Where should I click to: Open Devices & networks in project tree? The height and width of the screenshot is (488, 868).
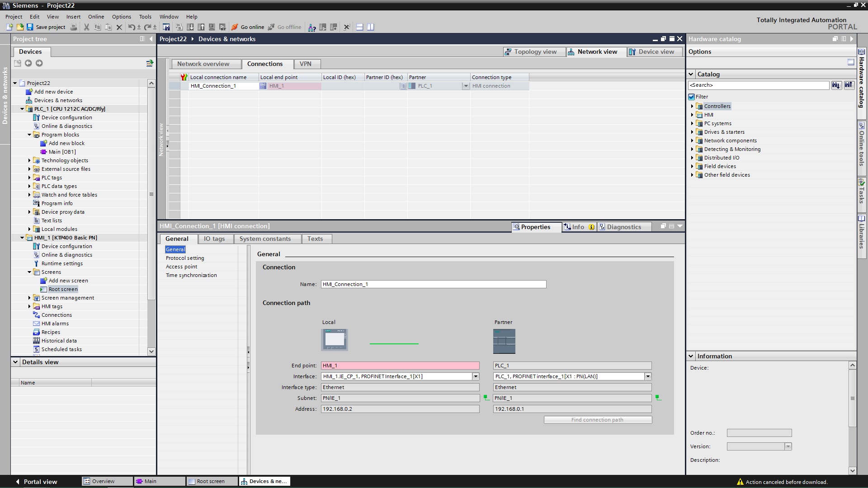(x=58, y=100)
